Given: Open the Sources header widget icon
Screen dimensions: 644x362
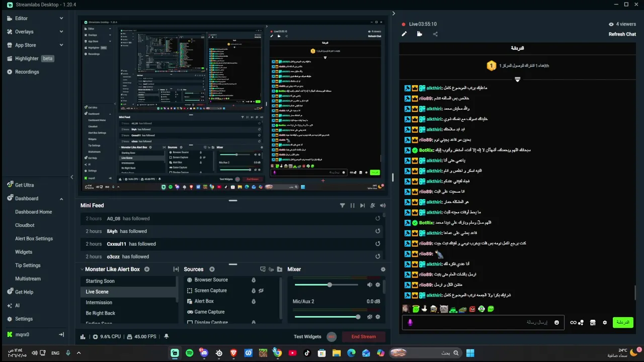Looking at the screenshot, I should (263, 269).
